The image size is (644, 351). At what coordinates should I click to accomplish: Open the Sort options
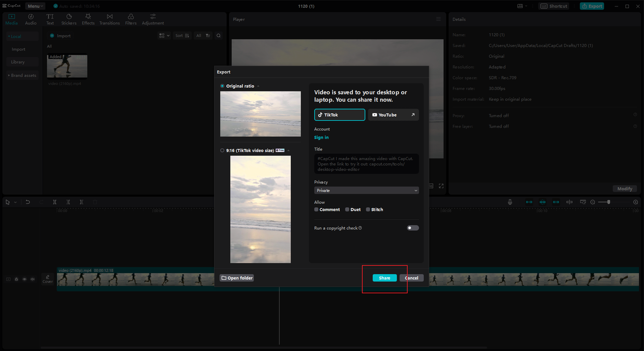[182, 36]
